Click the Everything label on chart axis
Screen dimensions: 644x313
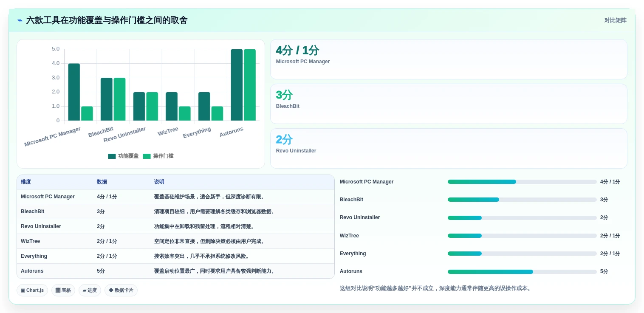(x=197, y=133)
